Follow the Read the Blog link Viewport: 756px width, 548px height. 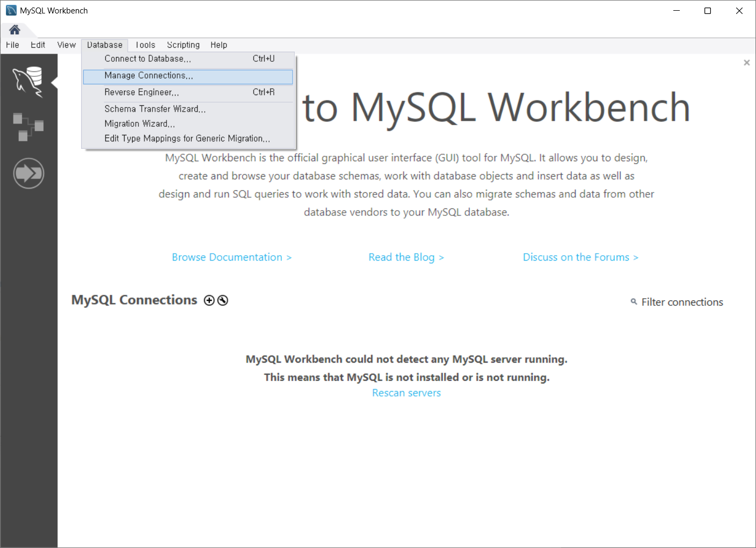click(406, 257)
